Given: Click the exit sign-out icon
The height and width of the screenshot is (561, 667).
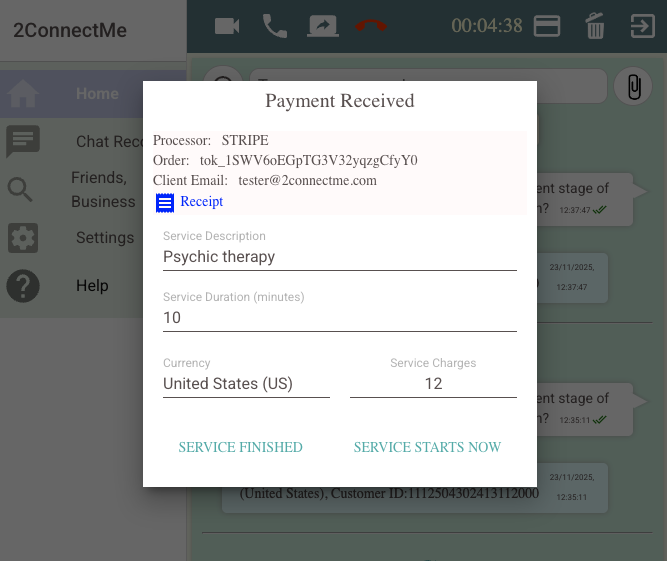Looking at the screenshot, I should (641, 26).
